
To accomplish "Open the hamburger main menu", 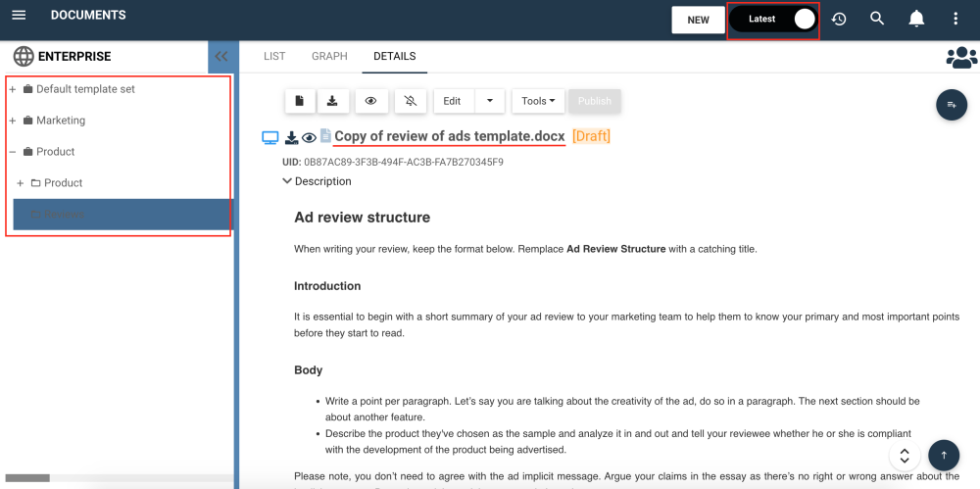I will pos(19,15).
